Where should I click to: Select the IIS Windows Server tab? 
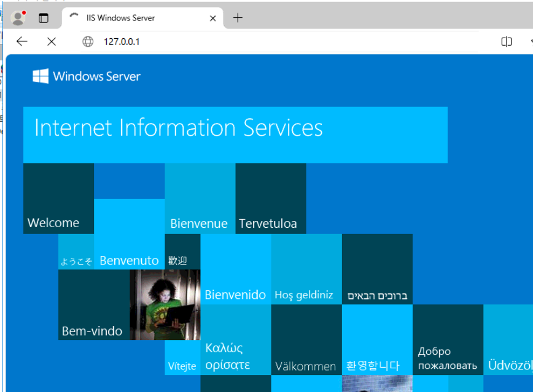pyautogui.click(x=142, y=18)
